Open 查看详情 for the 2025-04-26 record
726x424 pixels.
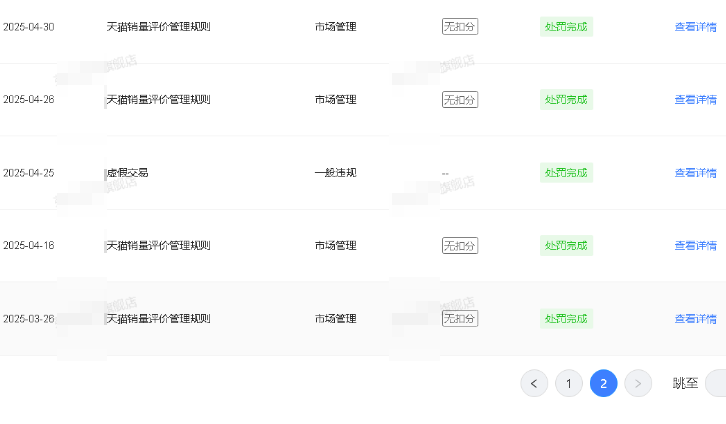click(x=695, y=100)
